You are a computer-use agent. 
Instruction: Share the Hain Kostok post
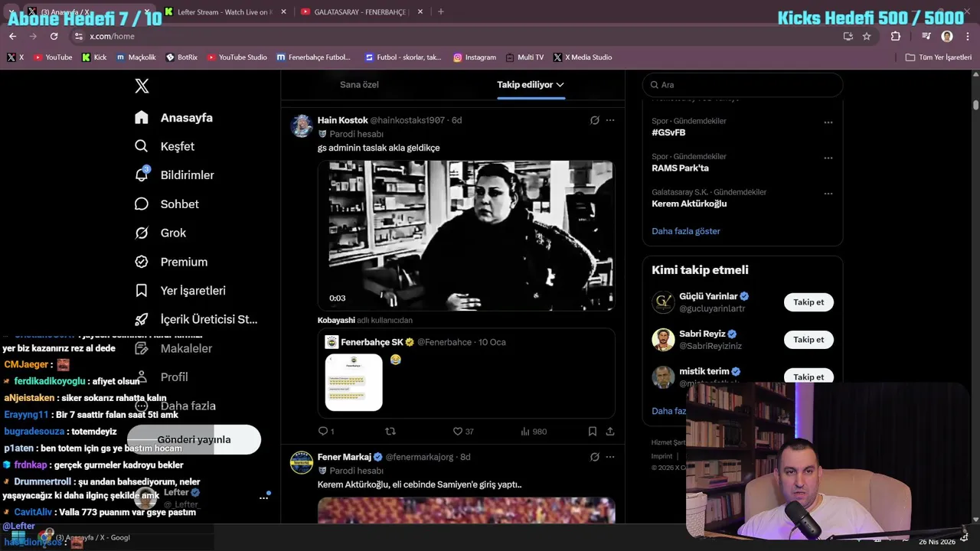click(610, 432)
